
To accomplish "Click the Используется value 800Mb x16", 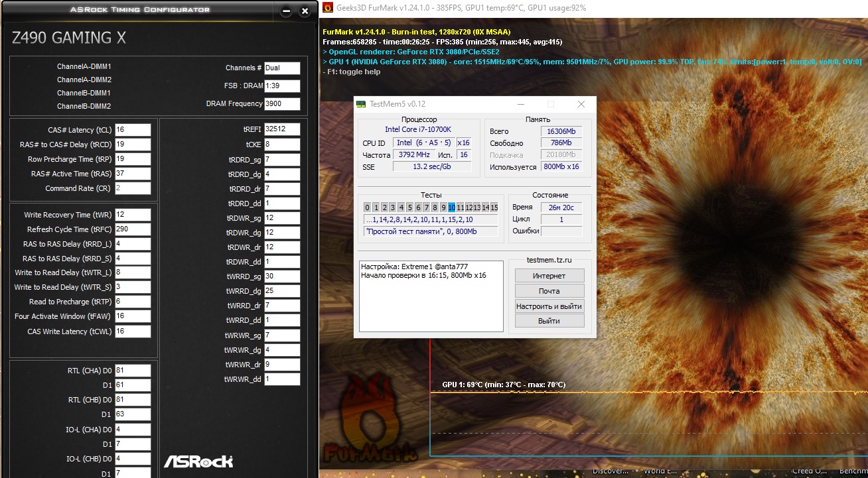I will [561, 167].
